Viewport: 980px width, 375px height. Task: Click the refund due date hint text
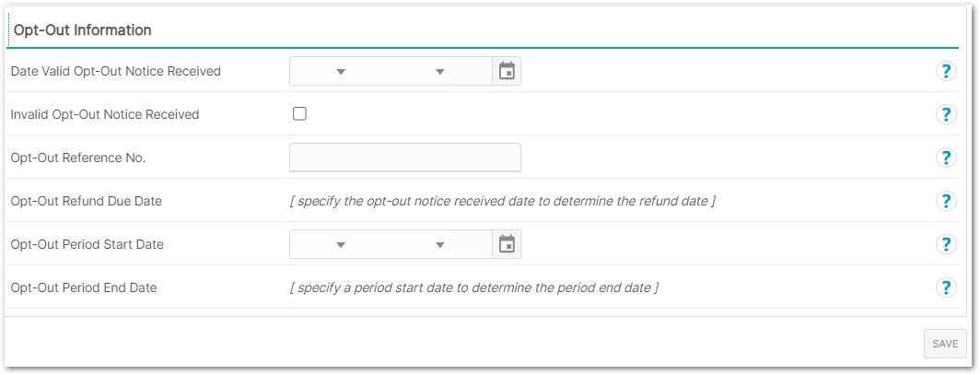502,201
